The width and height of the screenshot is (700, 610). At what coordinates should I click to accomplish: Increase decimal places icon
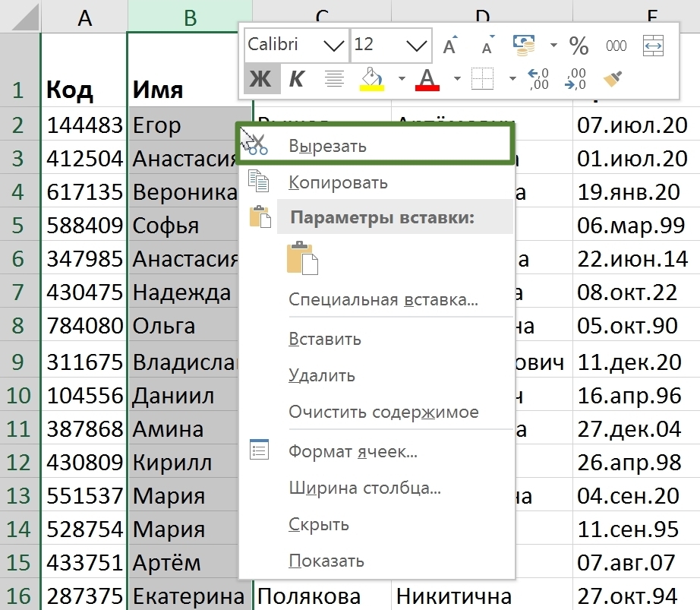[538, 79]
